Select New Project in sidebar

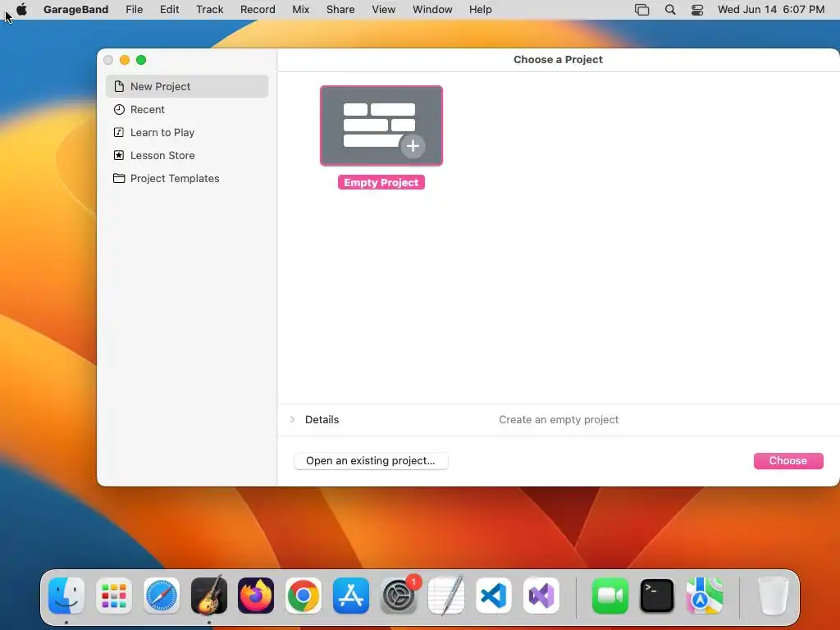[x=187, y=86]
